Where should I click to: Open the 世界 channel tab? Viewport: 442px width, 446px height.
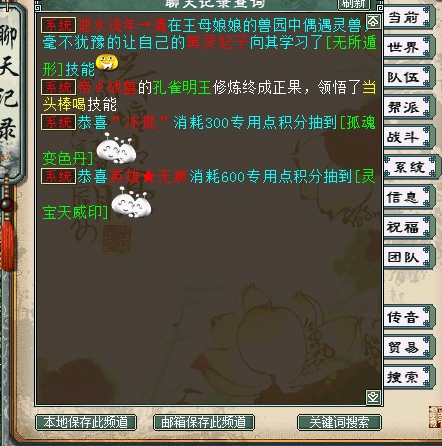[x=409, y=47]
